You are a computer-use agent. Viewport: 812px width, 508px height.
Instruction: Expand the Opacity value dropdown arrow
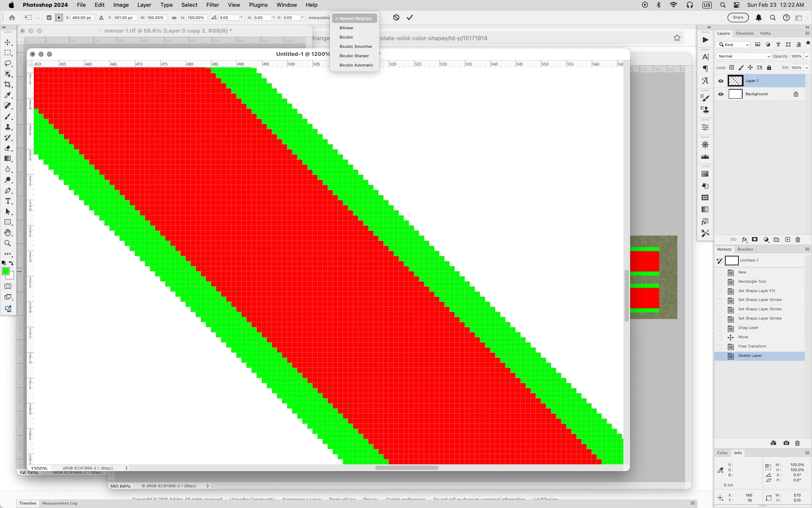point(807,56)
